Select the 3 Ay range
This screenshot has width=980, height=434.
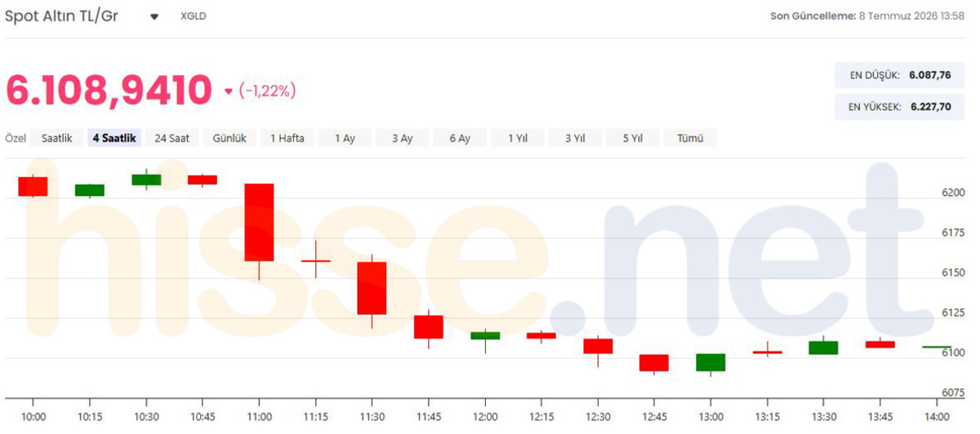[402, 138]
